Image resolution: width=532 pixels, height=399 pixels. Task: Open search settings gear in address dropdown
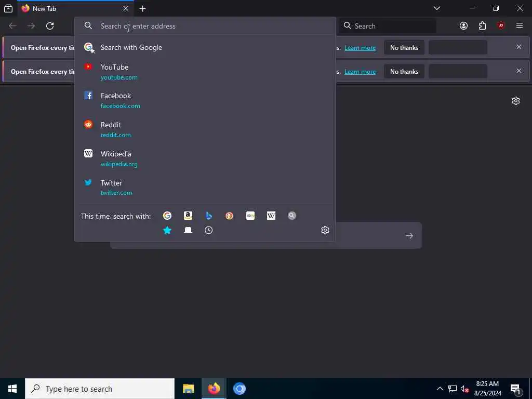pyautogui.click(x=325, y=230)
